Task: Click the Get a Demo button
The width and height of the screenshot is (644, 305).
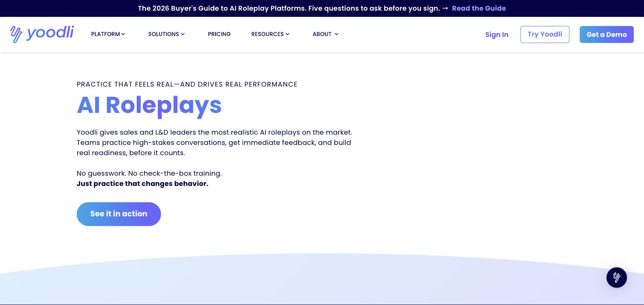Action: pyautogui.click(x=607, y=34)
